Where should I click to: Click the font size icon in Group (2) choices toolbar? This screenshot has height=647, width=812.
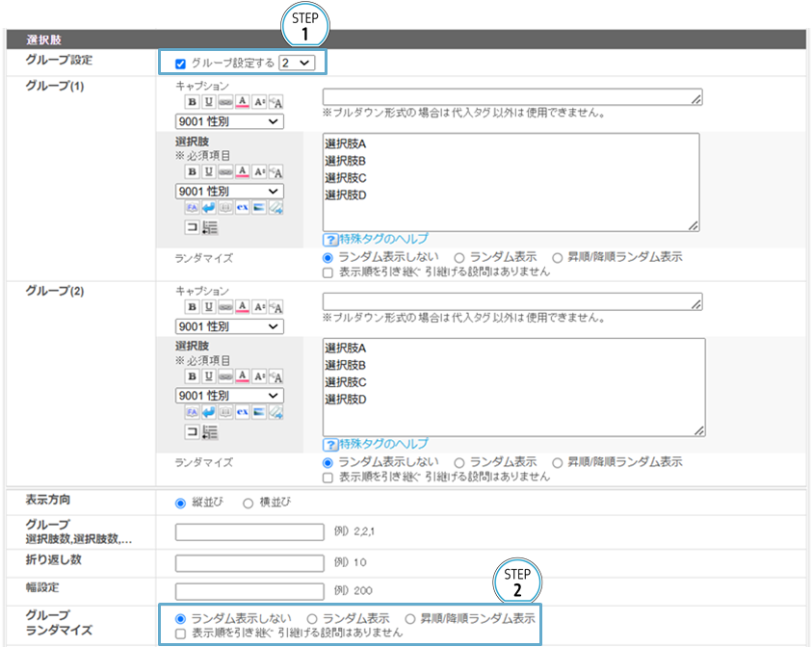point(259,376)
